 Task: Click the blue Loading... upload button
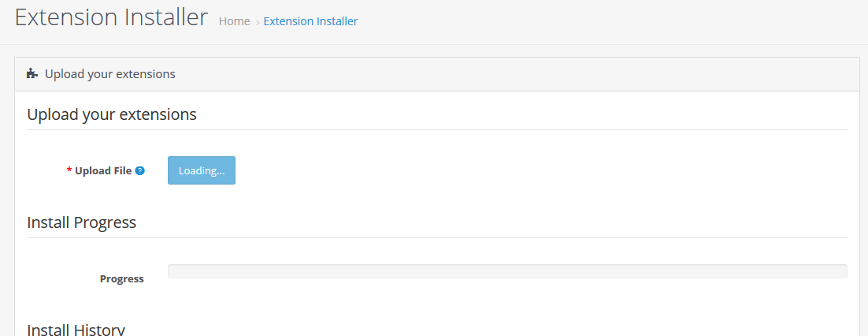click(x=202, y=170)
